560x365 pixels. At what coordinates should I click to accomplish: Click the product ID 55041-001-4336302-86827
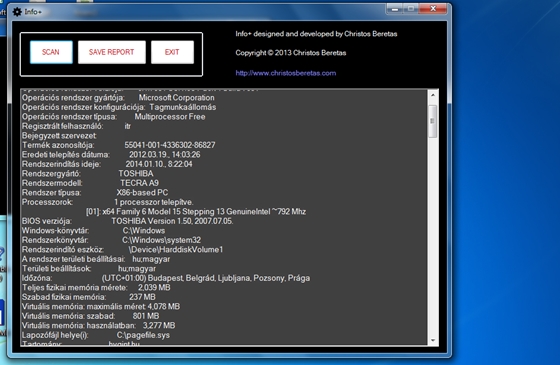click(x=170, y=145)
